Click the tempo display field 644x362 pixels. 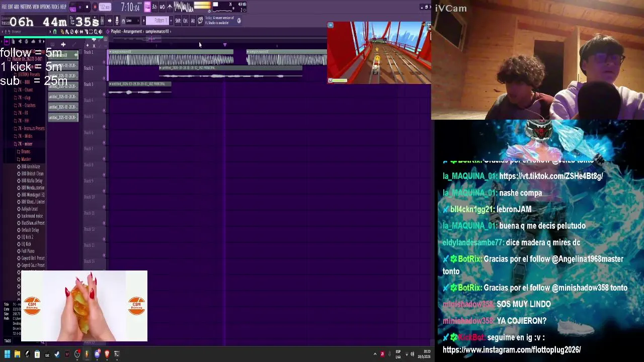tap(105, 7)
